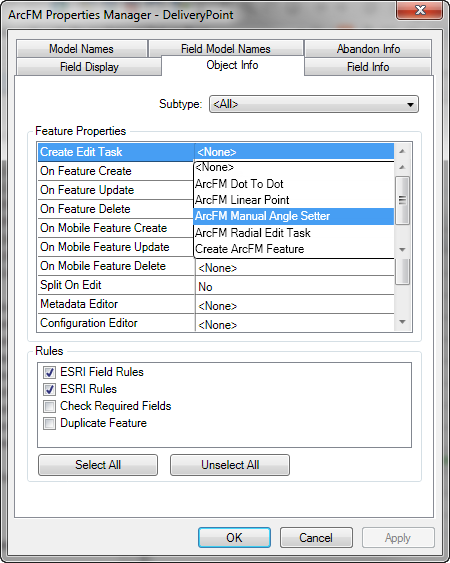
Task: Select the Split On Edit value cell
Action: pos(295,286)
